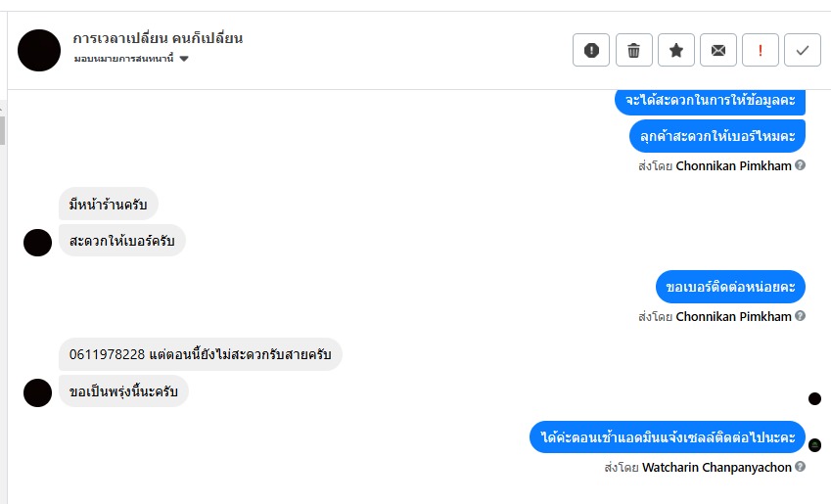Click the blue 'ขอเบอร์ติดต่อหน่อยคะ' message bubble

(x=730, y=287)
